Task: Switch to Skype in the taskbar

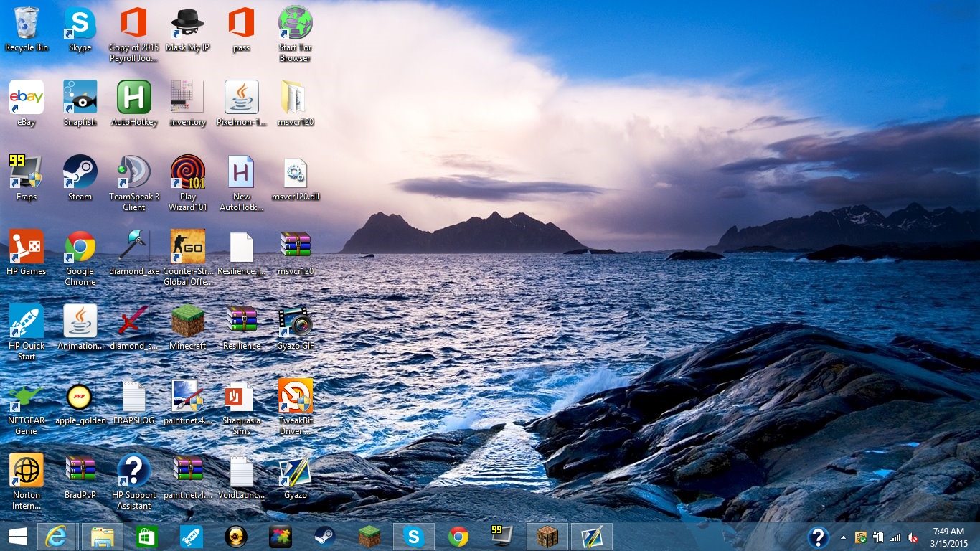Action: (x=414, y=536)
